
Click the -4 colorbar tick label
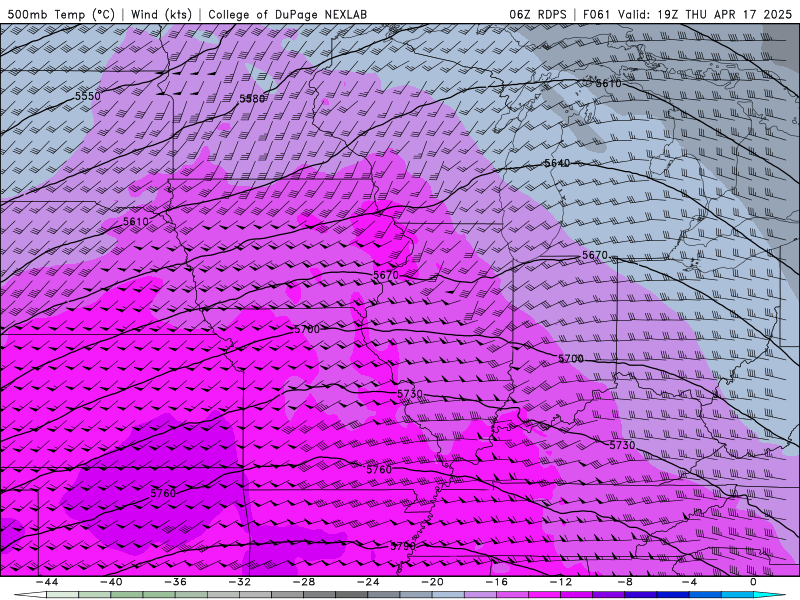[x=689, y=582]
